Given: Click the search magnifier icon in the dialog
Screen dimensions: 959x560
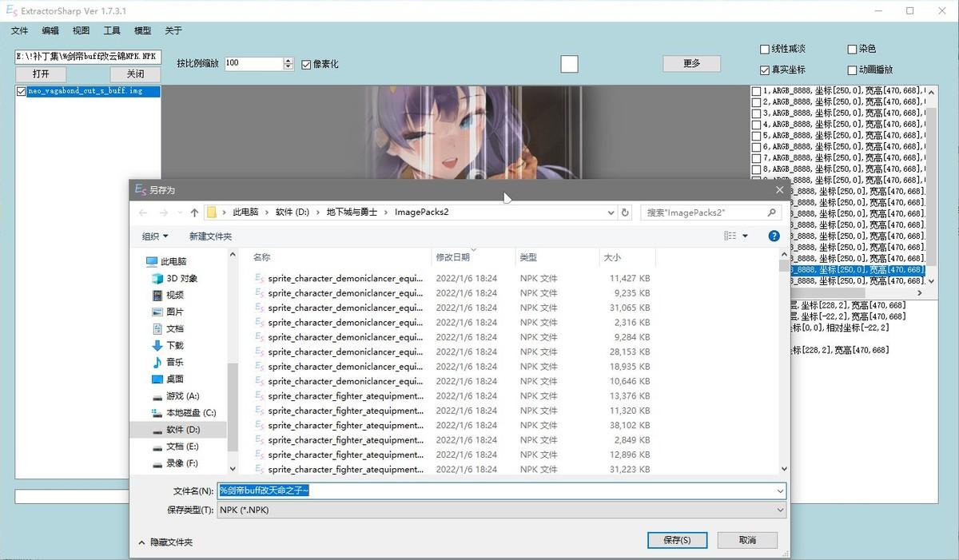Looking at the screenshot, I should pos(771,212).
